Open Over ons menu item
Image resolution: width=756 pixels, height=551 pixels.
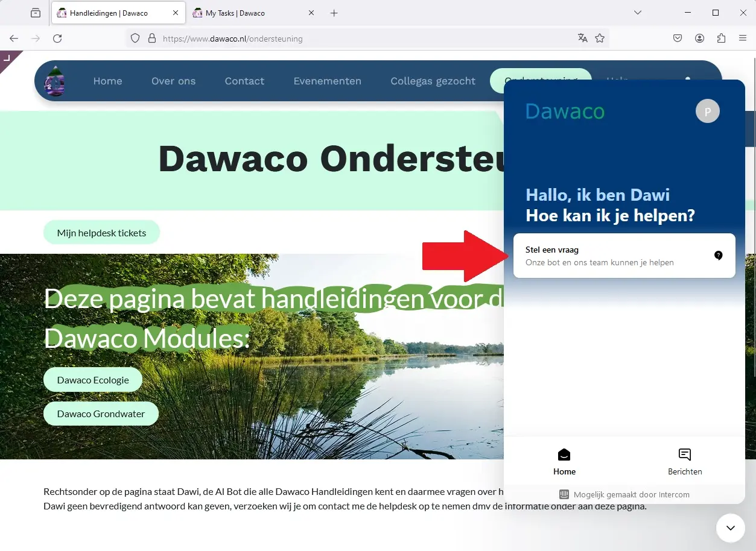coord(174,81)
